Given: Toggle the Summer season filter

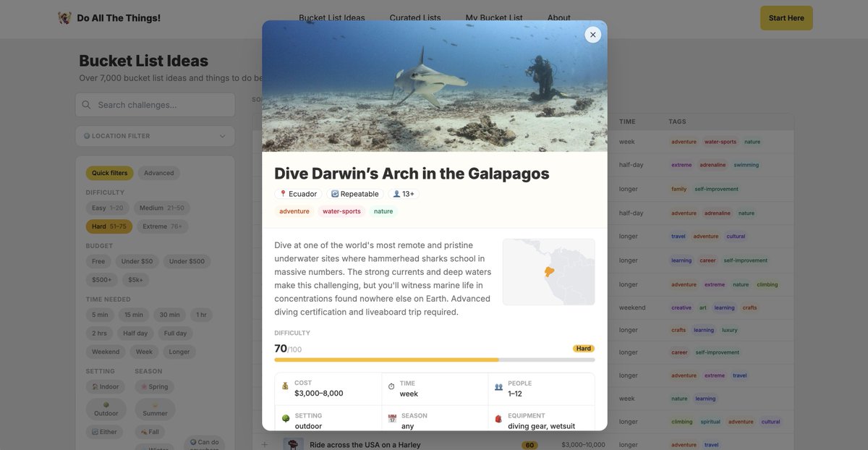Looking at the screenshot, I should 156,409.
